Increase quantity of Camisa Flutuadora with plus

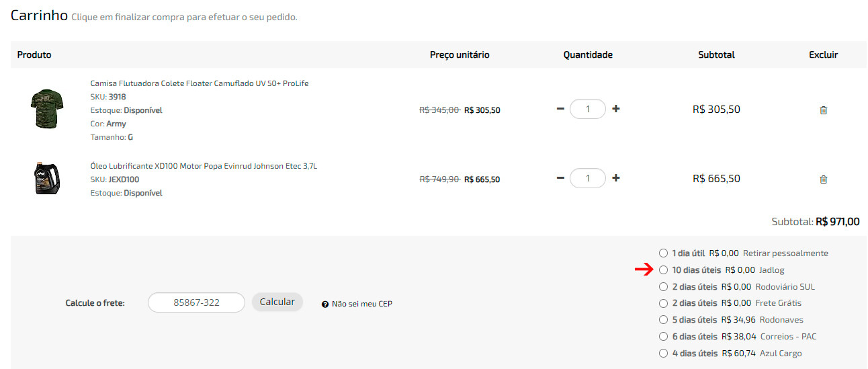(615, 108)
